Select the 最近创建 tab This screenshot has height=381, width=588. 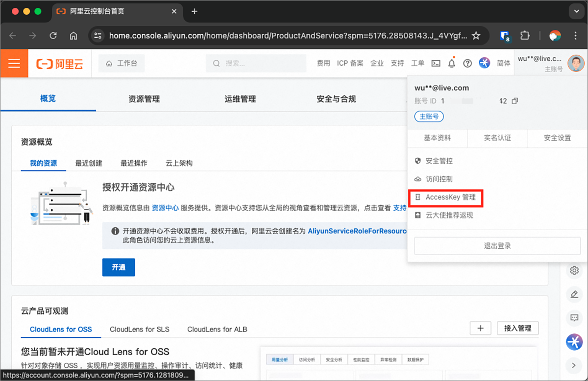89,163
